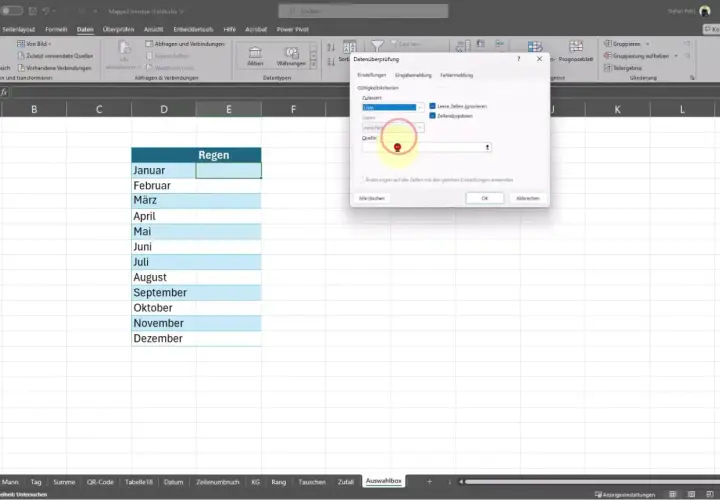Switch to Einstellungen dialog tab

pyautogui.click(x=371, y=75)
